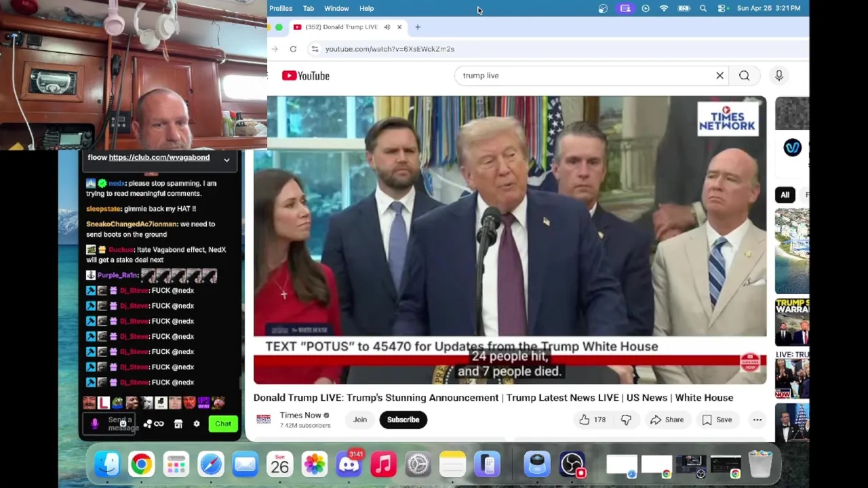Screen dimensions: 868x488
Task: Open Control Center in menu bar
Action: coord(722,8)
